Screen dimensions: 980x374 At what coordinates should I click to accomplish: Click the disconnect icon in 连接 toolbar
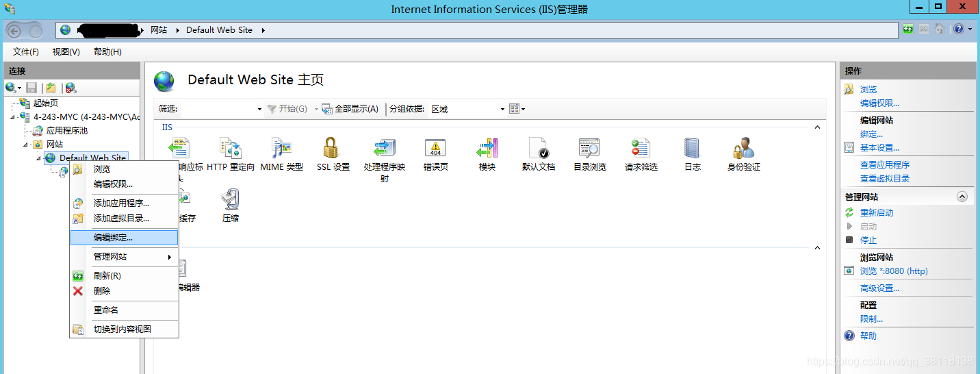click(70, 88)
